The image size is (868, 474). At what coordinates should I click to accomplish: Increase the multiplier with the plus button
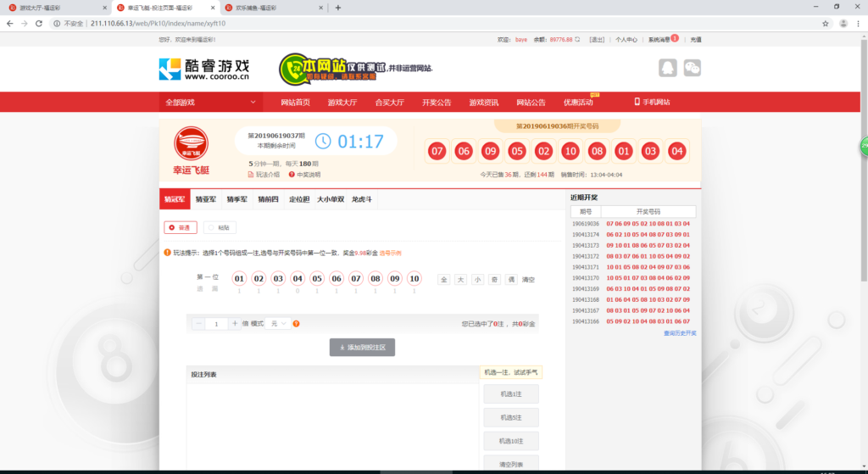pyautogui.click(x=235, y=324)
